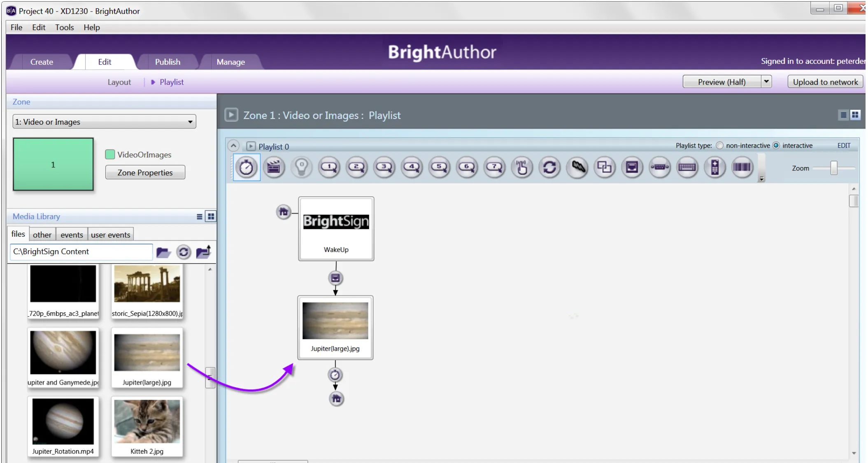Open the user events tab
868x463 pixels.
click(x=111, y=235)
